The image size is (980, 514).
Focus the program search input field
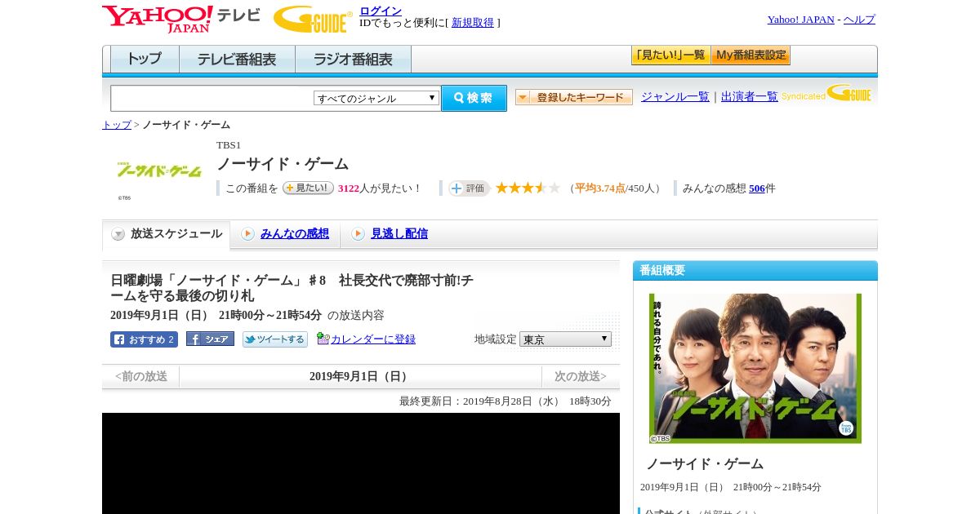coord(212,98)
